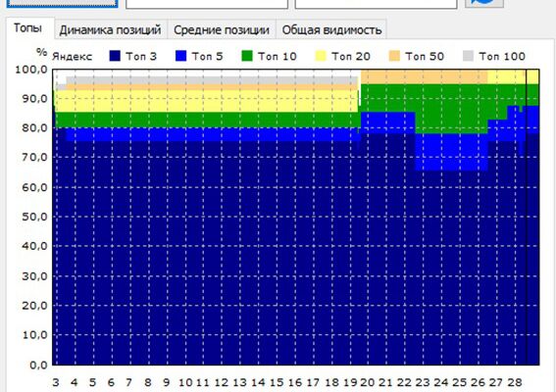Click the 100,0 y-axis label

31,70
